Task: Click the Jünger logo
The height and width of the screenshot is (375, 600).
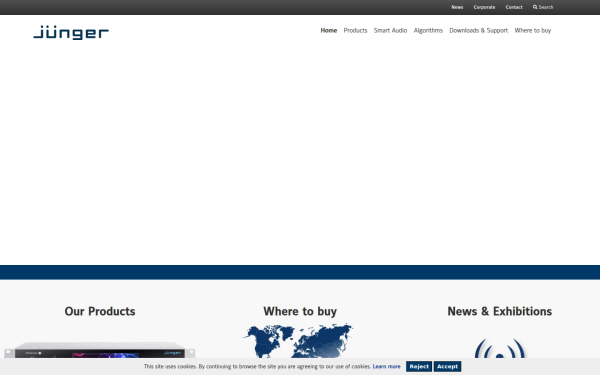Action: pyautogui.click(x=71, y=33)
